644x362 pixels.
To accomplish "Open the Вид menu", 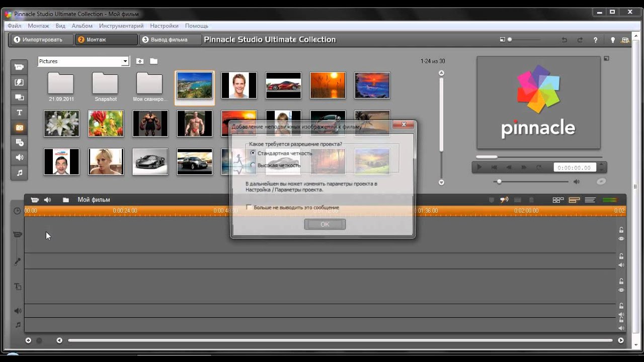I will point(60,26).
